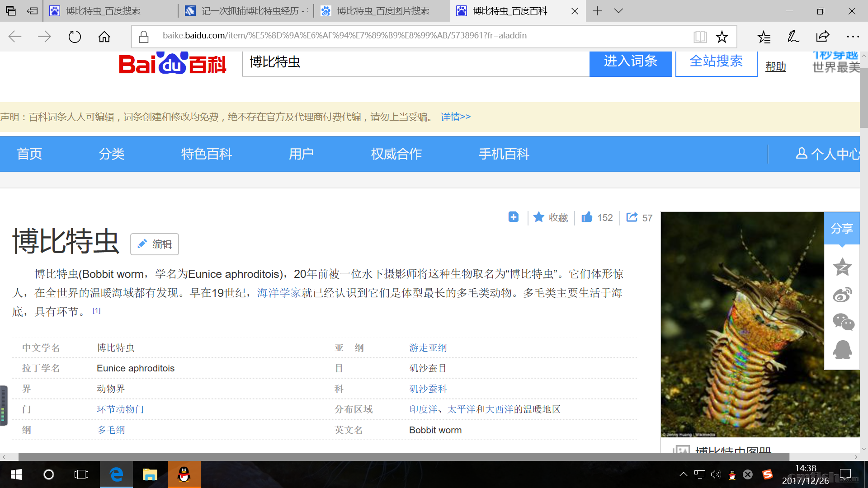Open 分类 navigation menu
The image size is (868, 488).
pos(112,154)
